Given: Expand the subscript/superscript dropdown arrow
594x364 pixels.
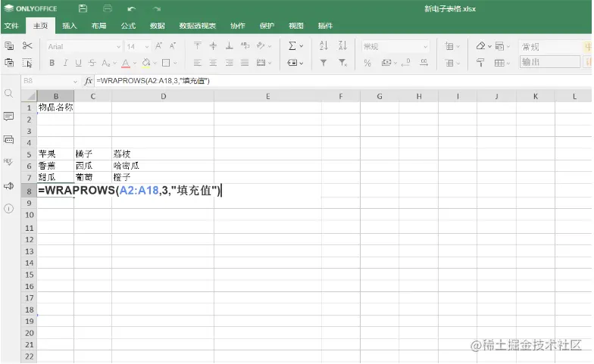Looking at the screenshot, I should [x=115, y=64].
